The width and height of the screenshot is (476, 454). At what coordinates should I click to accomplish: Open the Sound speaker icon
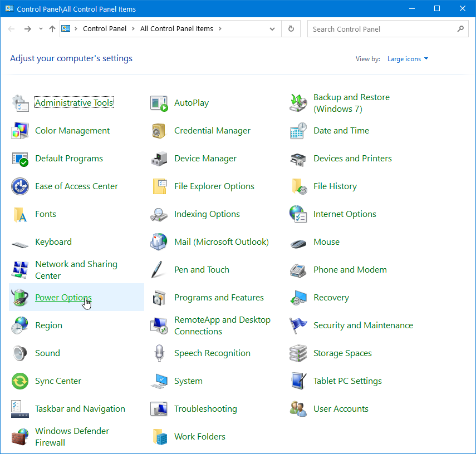coord(20,353)
